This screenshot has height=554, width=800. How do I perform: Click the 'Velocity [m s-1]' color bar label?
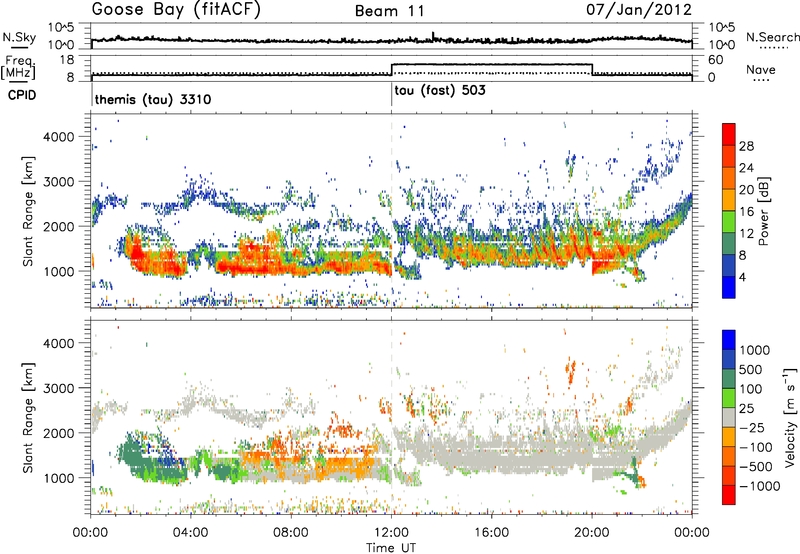(790, 417)
